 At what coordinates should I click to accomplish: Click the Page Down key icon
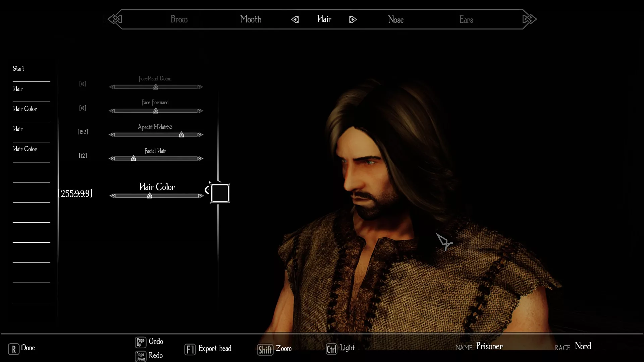(x=141, y=356)
